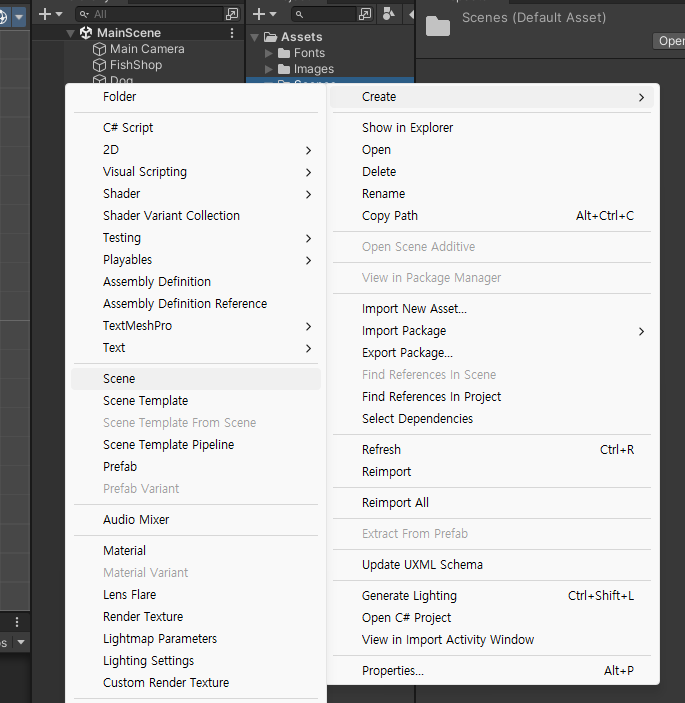The width and height of the screenshot is (685, 703).
Task: Click the Project search scene picker icon
Action: (x=365, y=14)
